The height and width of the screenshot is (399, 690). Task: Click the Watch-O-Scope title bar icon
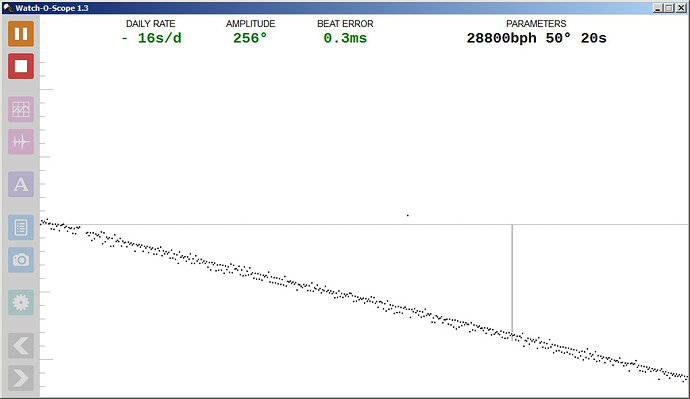(8, 7)
